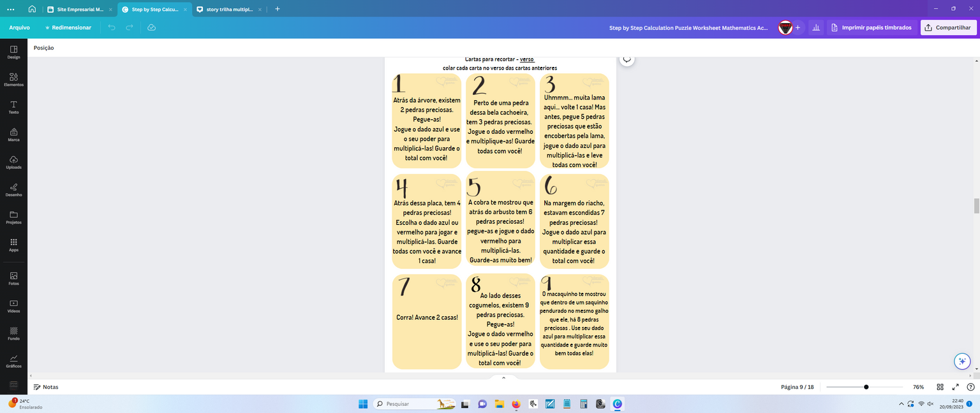Switch to the Site Empresarial tab
980x413 pixels.
[80, 10]
